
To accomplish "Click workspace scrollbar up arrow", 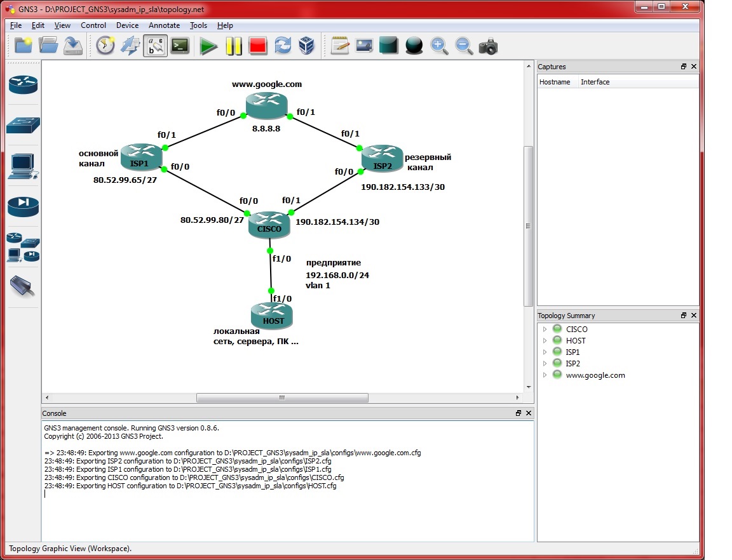I will [x=529, y=66].
